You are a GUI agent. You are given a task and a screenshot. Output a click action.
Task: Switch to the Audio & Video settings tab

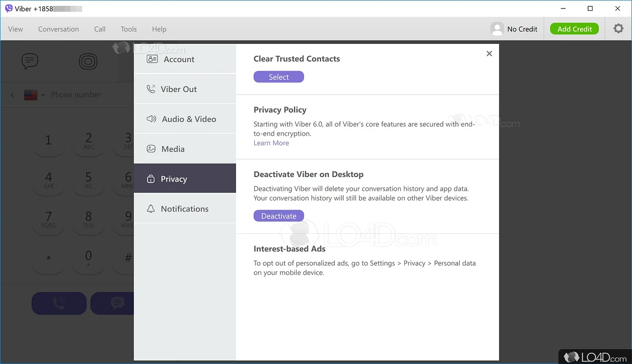185,119
